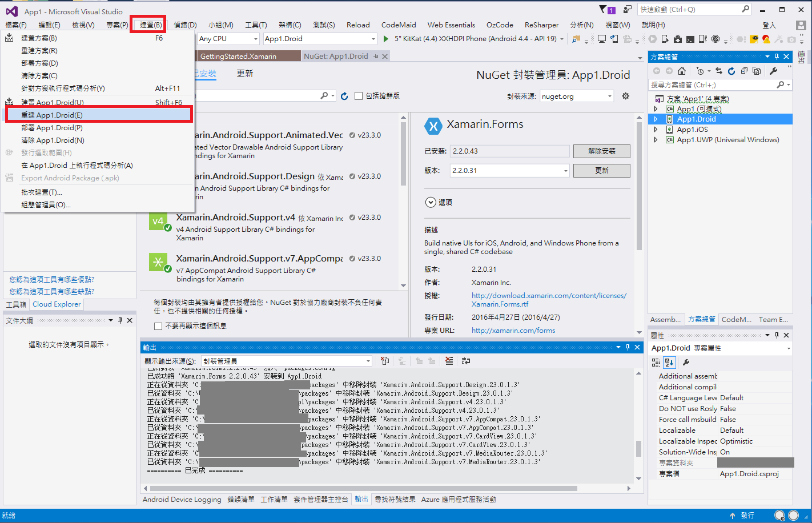Click the feedback icon in the title bar
Screen dimensions: 812x523
628,10
